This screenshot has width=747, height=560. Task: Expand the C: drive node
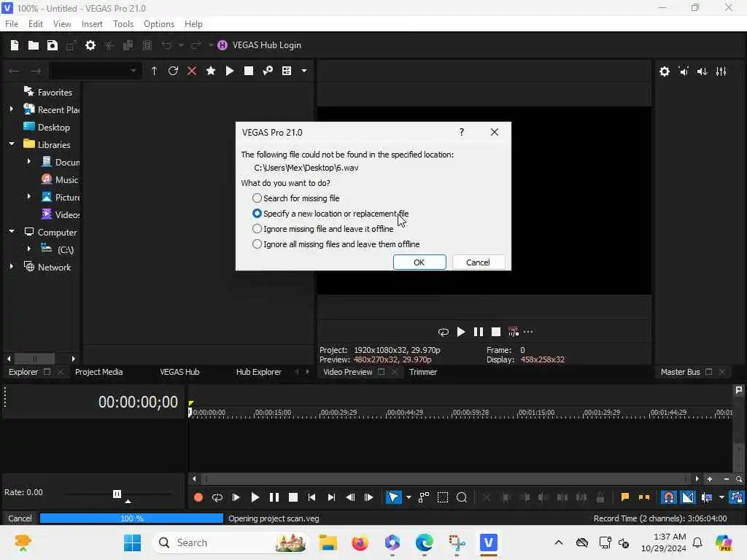click(29, 249)
